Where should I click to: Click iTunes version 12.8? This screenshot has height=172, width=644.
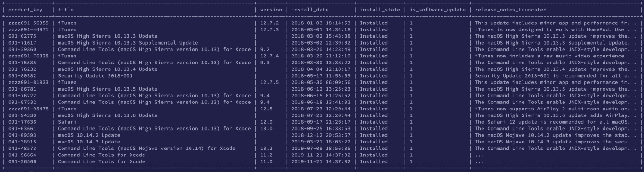coord(266,109)
